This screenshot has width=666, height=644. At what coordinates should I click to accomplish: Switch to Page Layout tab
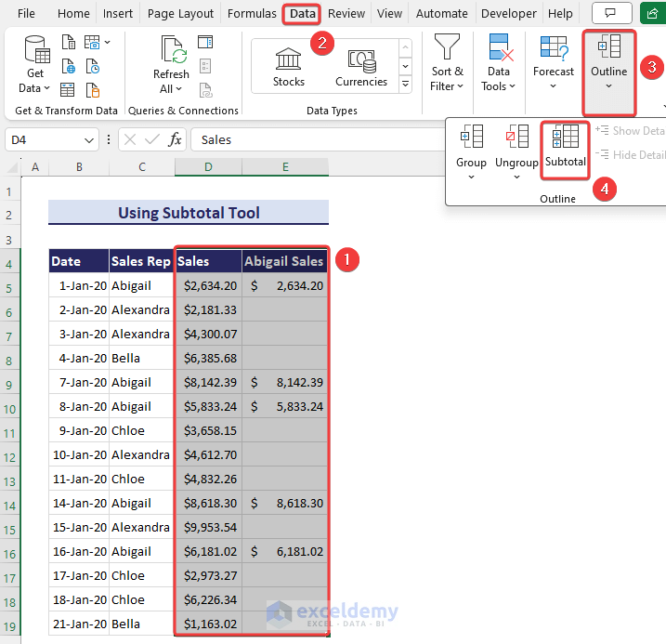pos(180,14)
